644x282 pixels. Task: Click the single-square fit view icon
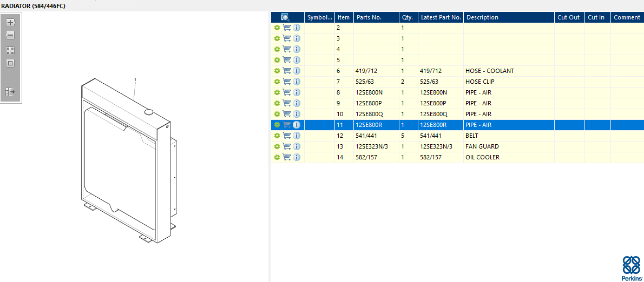coord(10,63)
